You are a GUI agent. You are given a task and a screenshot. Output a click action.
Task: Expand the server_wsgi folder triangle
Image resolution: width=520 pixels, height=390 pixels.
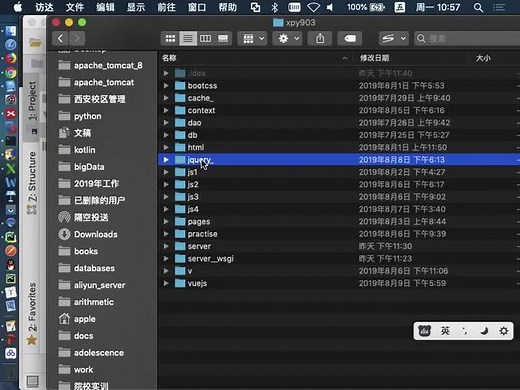point(166,258)
